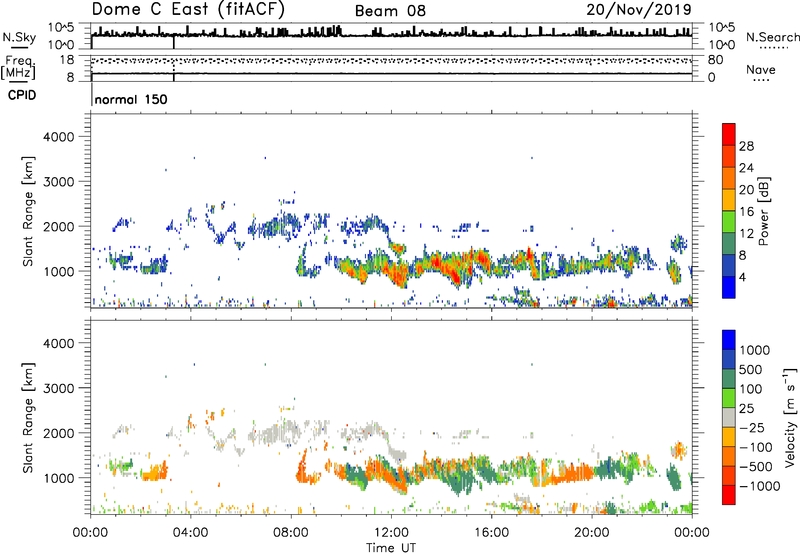Click the power scale value 16
Screen dimensions: 800x554
746,212
